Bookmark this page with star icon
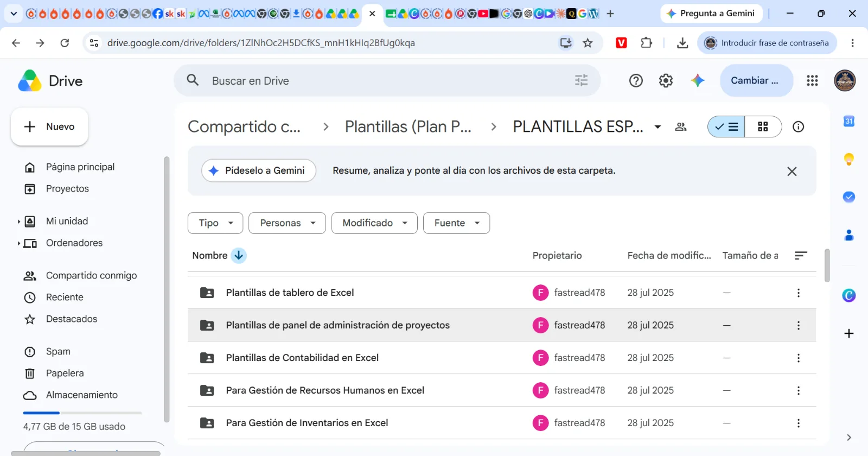 point(588,43)
